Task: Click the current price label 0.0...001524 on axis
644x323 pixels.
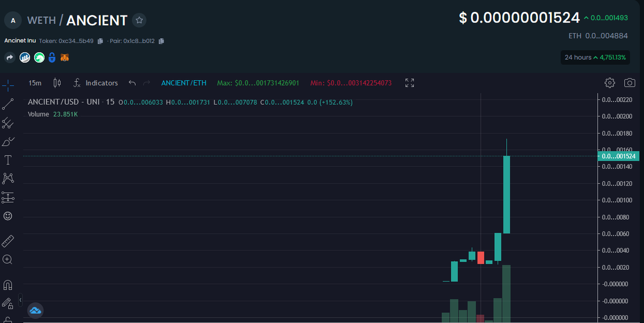Action: click(x=619, y=156)
